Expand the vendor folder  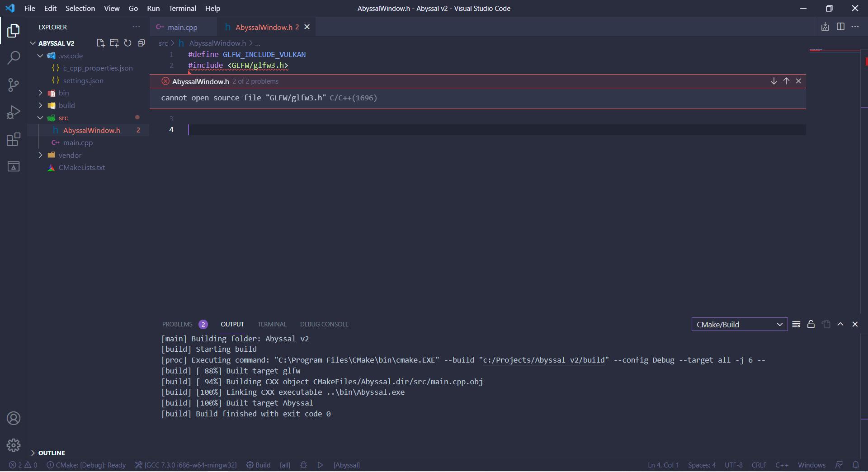click(x=70, y=155)
